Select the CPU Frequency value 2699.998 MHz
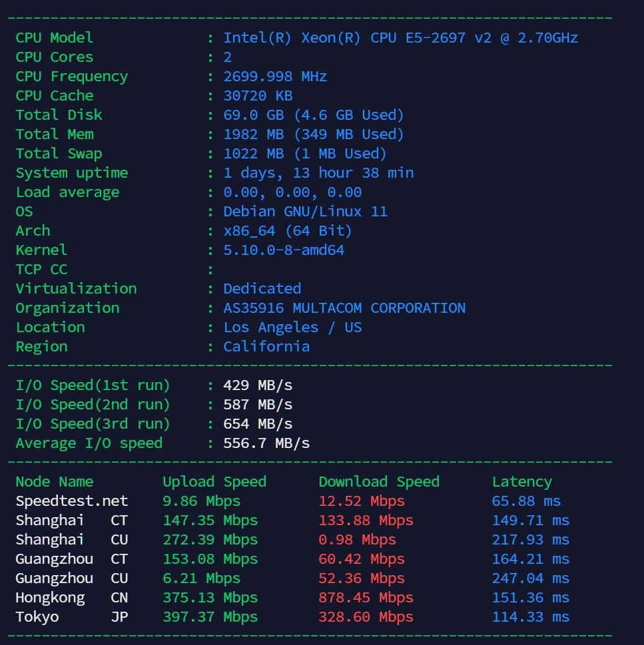 point(275,77)
